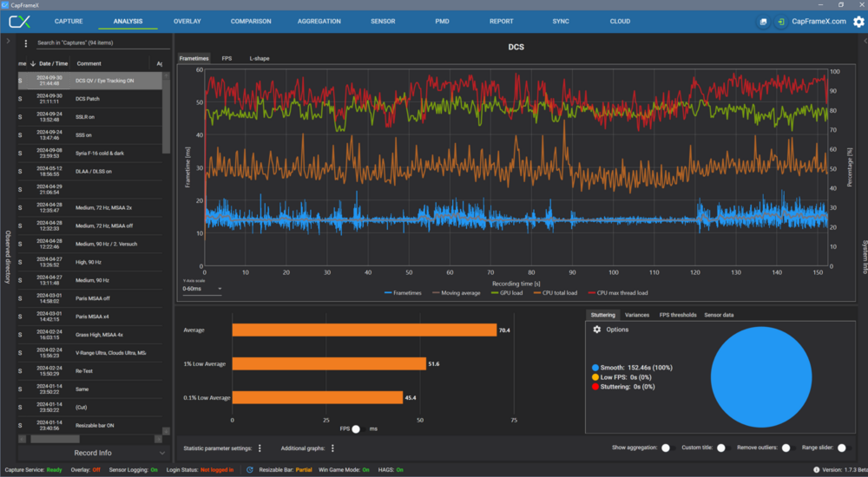Open the L-shape chart tab
This screenshot has height=477, width=868.
[x=258, y=58]
